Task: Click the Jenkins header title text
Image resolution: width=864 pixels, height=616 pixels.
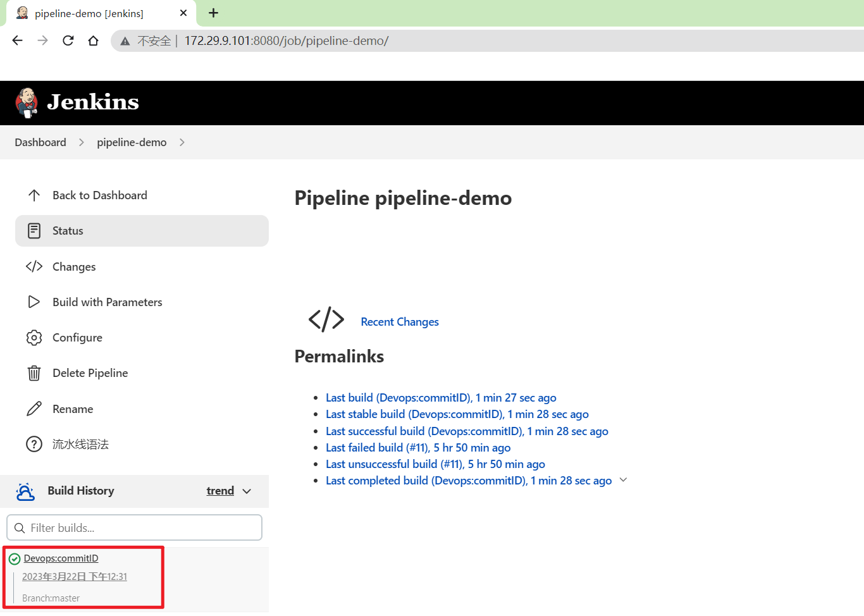Action: (x=93, y=102)
